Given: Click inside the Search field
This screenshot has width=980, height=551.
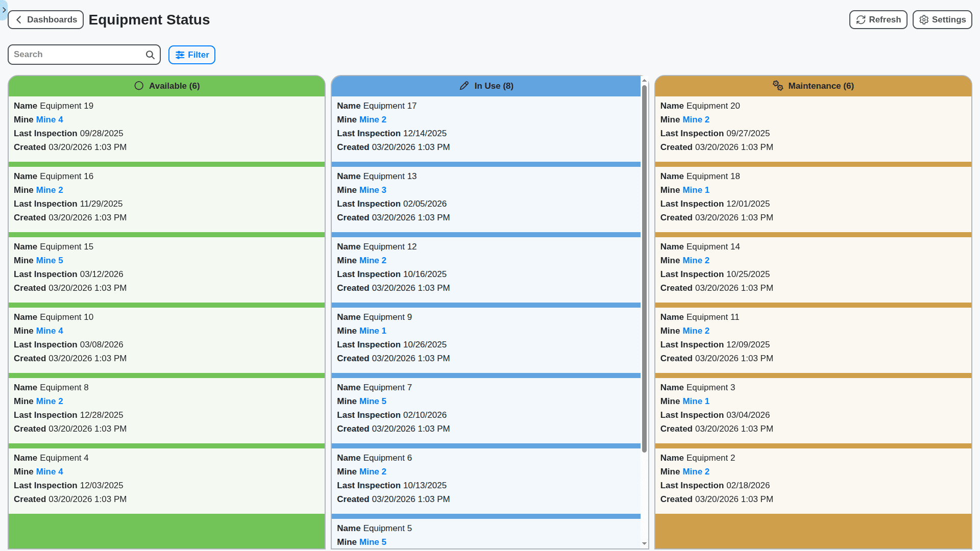Looking at the screenshot, I should click(77, 55).
